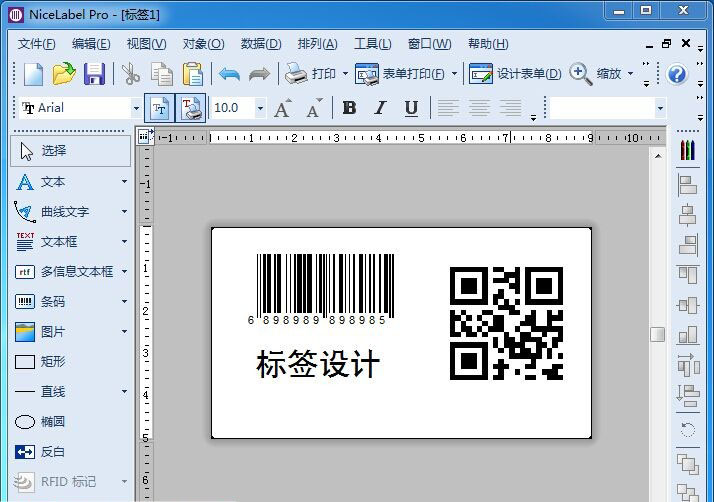Click the vertical scrollbar thumb
714x502 pixels.
658,334
